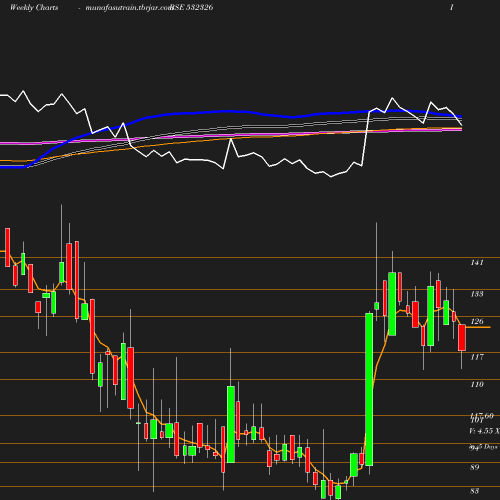This screenshot has width=500, height=500.
Task: Click the 141 price level label
Action: 477,263
